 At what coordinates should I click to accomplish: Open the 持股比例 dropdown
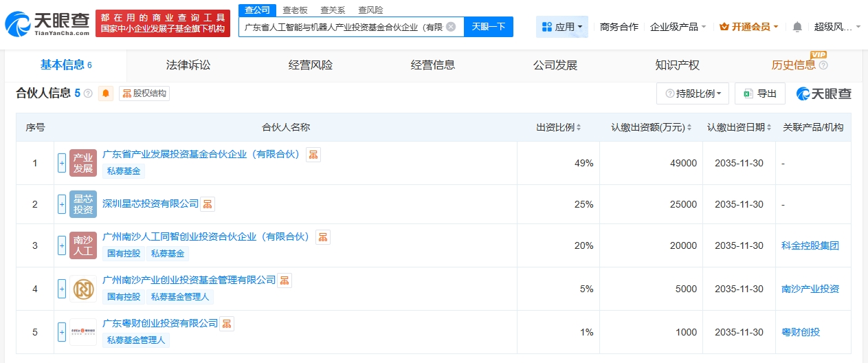click(693, 93)
